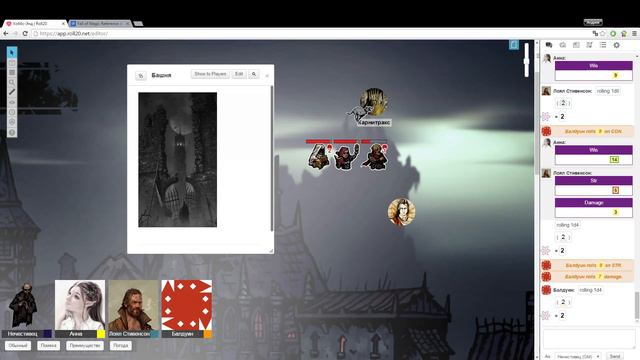The image size is (640, 360).
Task: Click the dark blue color swatch of Нечестивец
Action: [47, 334]
